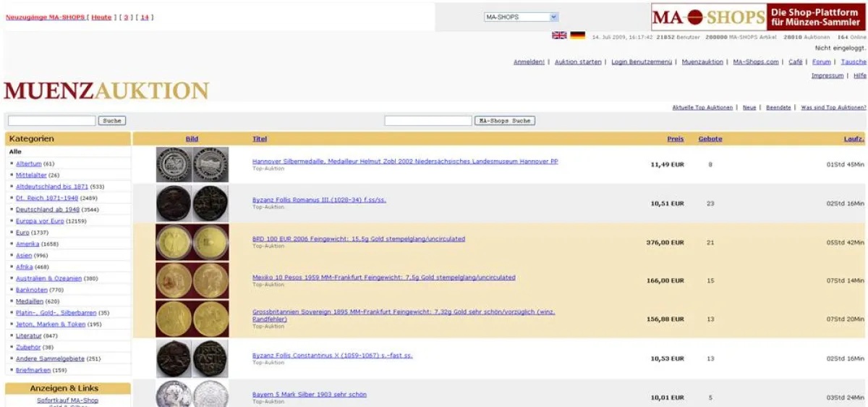The width and height of the screenshot is (868, 407).
Task: Click the MA-Shops search text field
Action: tap(428, 121)
